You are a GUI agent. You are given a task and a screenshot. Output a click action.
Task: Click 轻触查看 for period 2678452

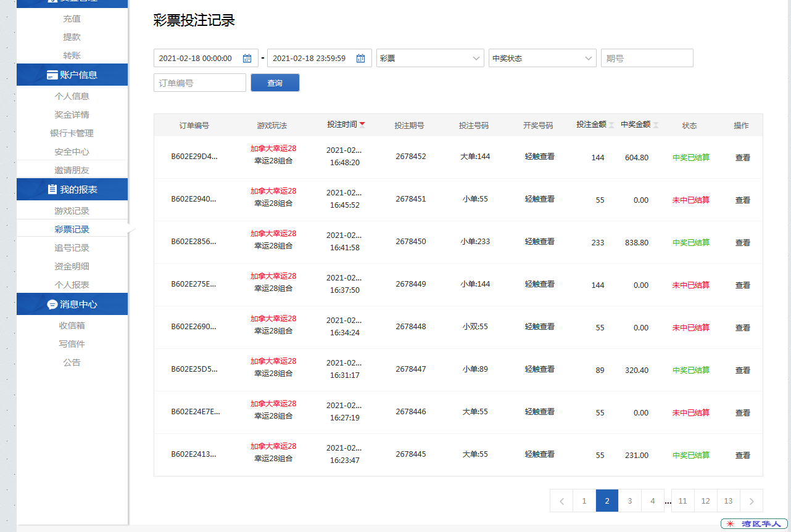point(540,157)
